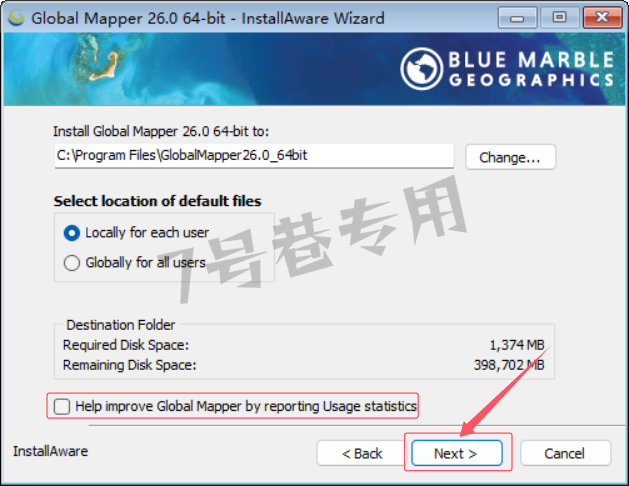Maximize the installer window
This screenshot has width=629, height=486.
coord(560,18)
